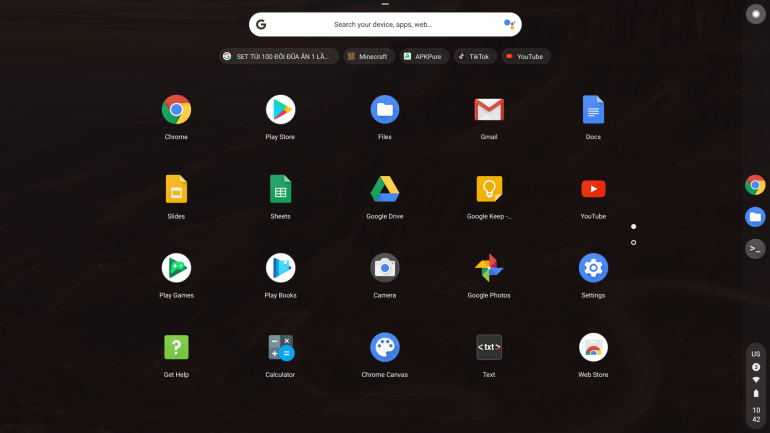Open Google Drive app
This screenshot has width=770, height=433.
[385, 189]
